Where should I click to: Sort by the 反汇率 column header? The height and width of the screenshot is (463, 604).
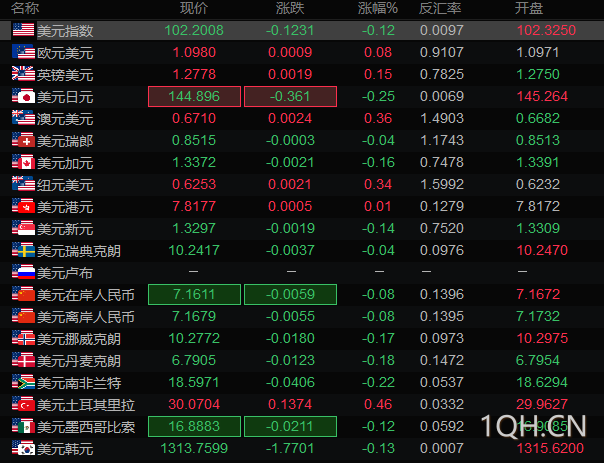(x=440, y=8)
